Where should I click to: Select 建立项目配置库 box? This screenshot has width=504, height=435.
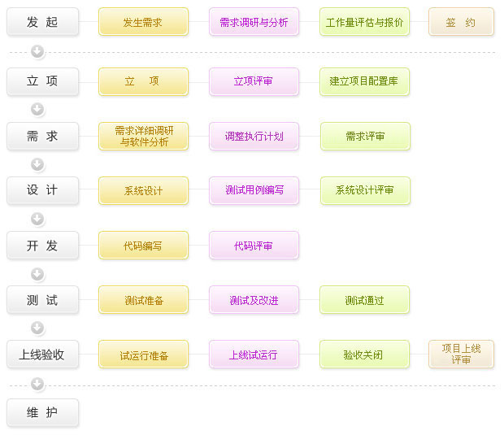(364, 81)
